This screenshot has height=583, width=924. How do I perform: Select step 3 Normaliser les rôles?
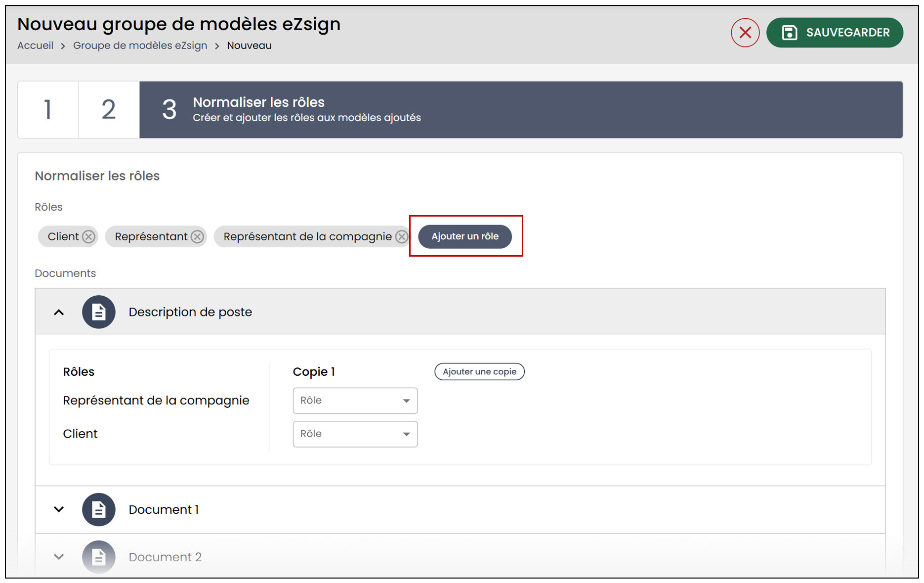[x=521, y=109]
